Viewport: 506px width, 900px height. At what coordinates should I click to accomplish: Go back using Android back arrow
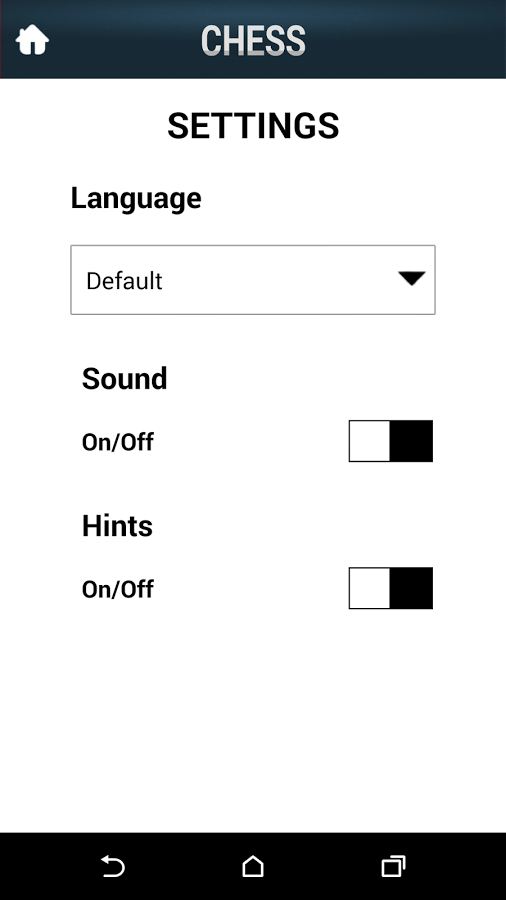pos(113,866)
